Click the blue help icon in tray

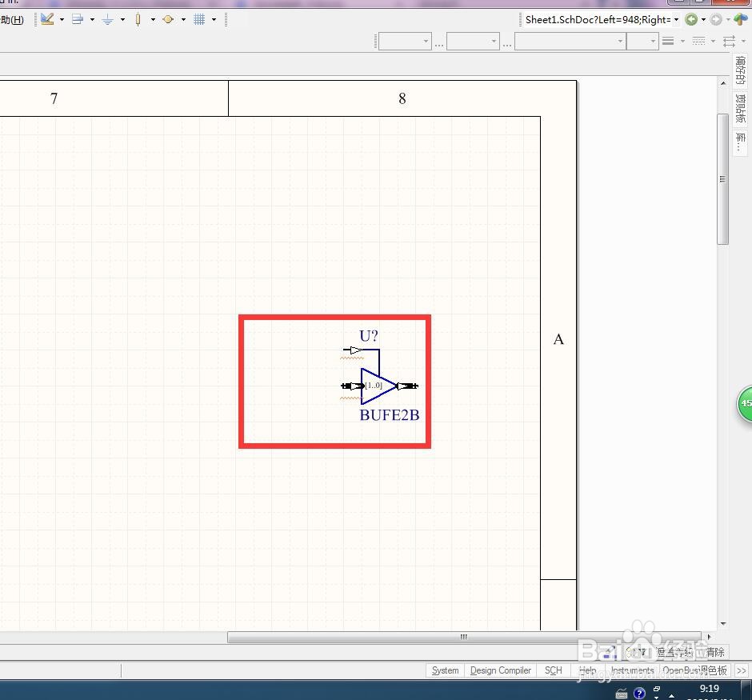click(x=639, y=694)
